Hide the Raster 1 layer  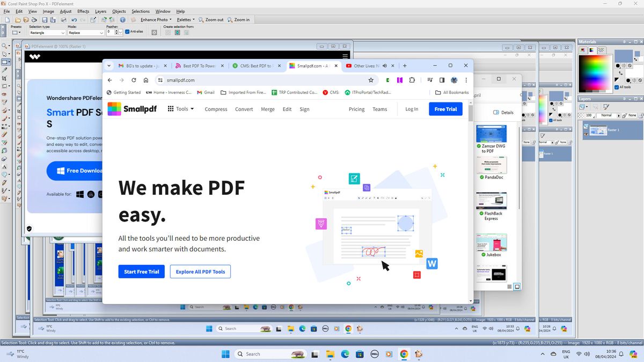click(x=586, y=134)
